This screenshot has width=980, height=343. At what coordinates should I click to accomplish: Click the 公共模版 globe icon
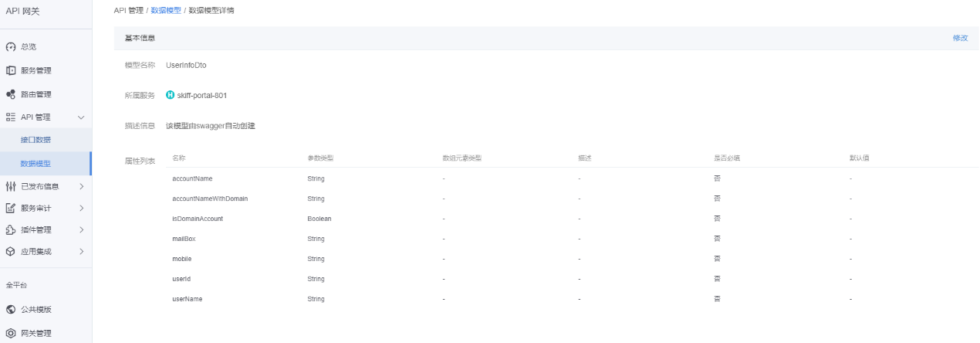click(11, 310)
